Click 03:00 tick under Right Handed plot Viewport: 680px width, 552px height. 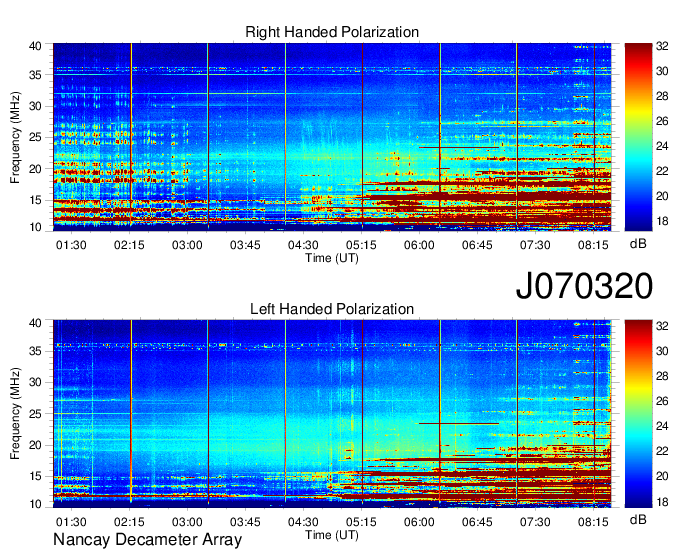tap(187, 245)
